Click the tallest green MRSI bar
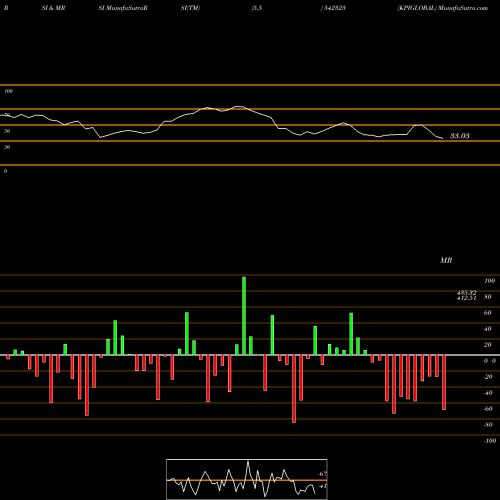This screenshot has height=500, width=500. pyautogui.click(x=244, y=316)
